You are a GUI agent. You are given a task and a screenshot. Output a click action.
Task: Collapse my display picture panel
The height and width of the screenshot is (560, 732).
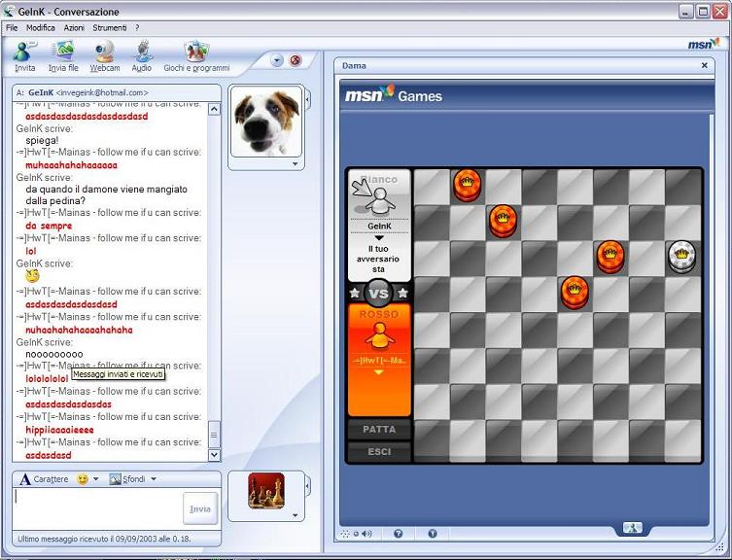307,486
